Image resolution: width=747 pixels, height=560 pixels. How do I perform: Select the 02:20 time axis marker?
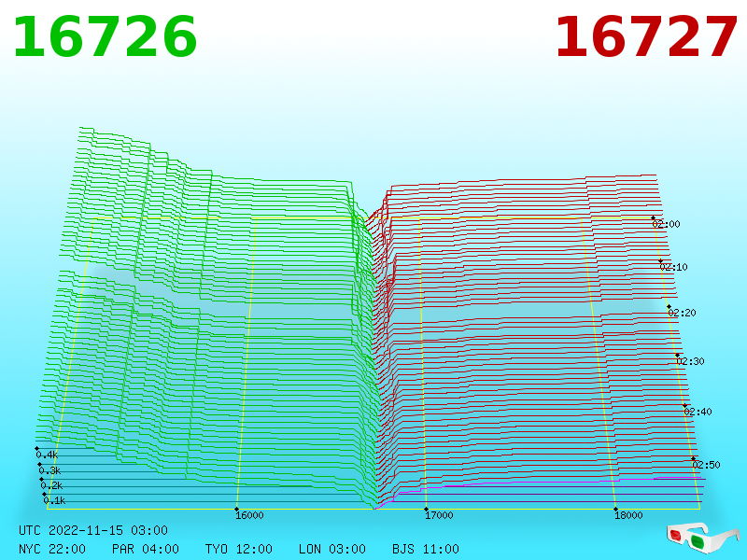point(683,313)
